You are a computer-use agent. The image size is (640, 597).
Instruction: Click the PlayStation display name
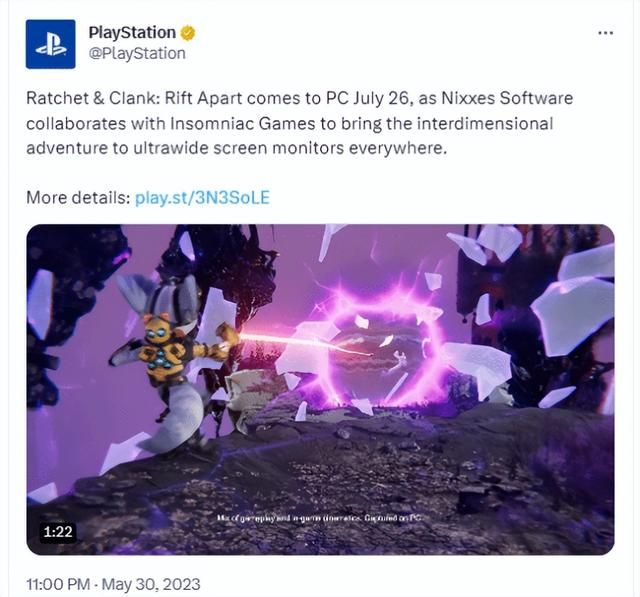tap(132, 33)
